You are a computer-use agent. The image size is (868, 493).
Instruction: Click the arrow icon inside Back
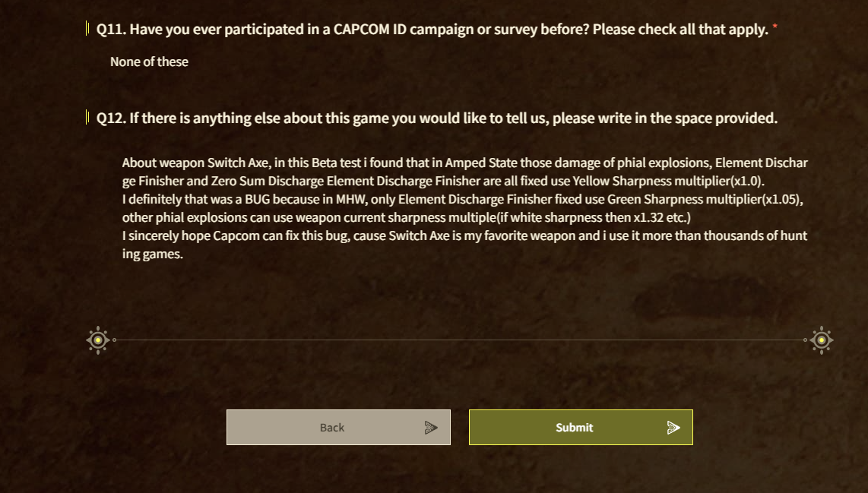[x=431, y=428]
